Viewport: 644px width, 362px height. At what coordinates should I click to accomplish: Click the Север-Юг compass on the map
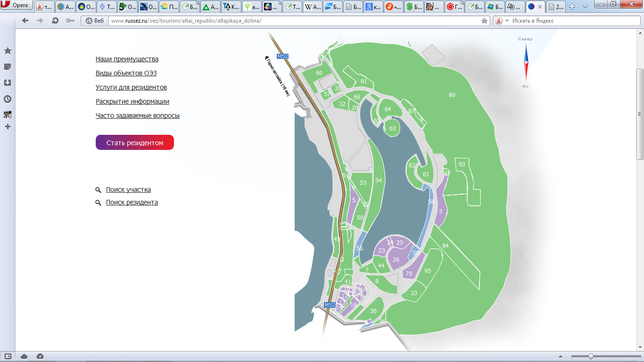point(525,63)
